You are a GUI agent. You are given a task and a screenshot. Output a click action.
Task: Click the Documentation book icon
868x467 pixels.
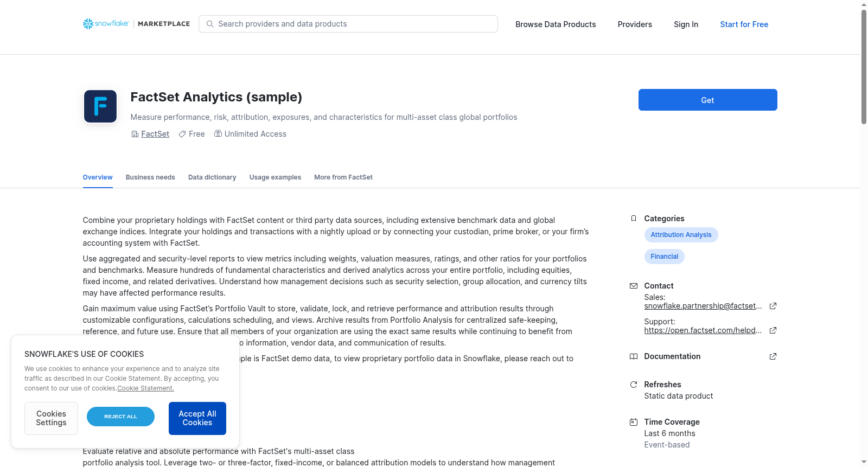(x=633, y=356)
